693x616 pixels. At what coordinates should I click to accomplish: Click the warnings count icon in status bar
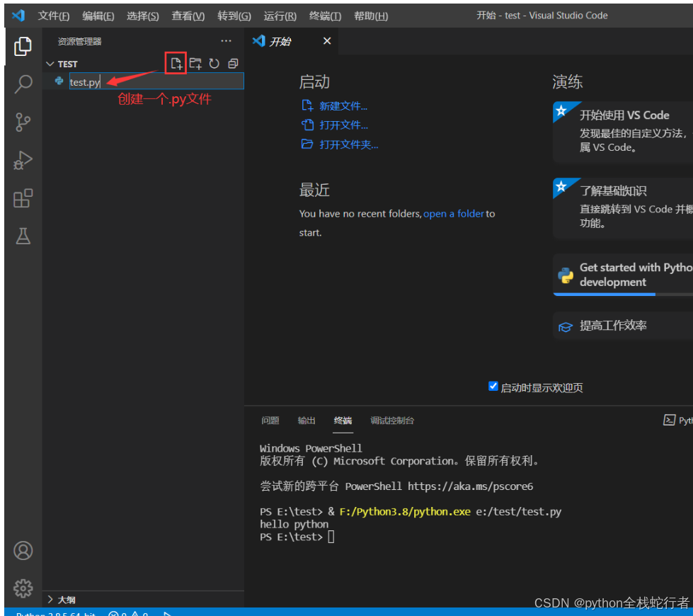[x=134, y=613]
